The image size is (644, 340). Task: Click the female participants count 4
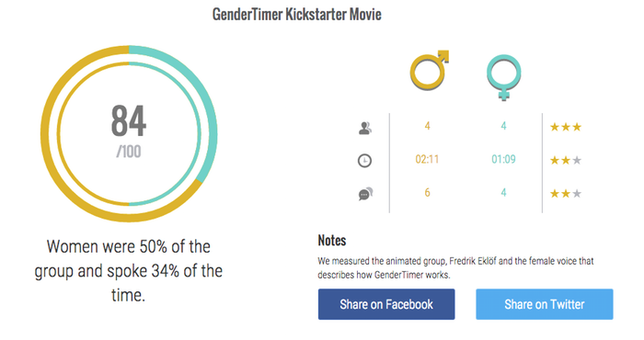[x=503, y=126]
